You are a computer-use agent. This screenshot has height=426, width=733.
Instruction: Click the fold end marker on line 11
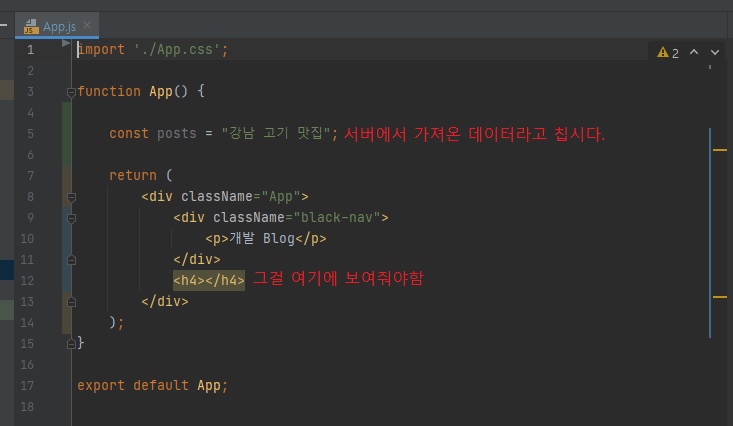pyautogui.click(x=71, y=260)
